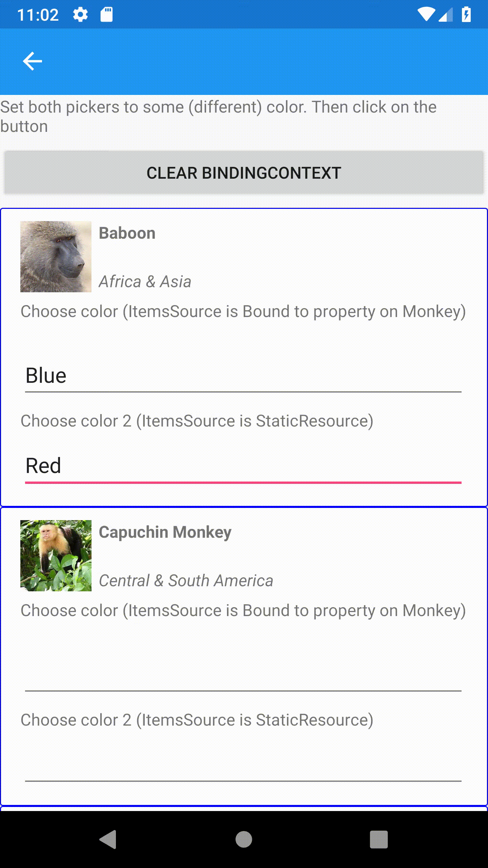This screenshot has width=488, height=868.
Task: Open the settings gear in status bar
Action: [81, 14]
